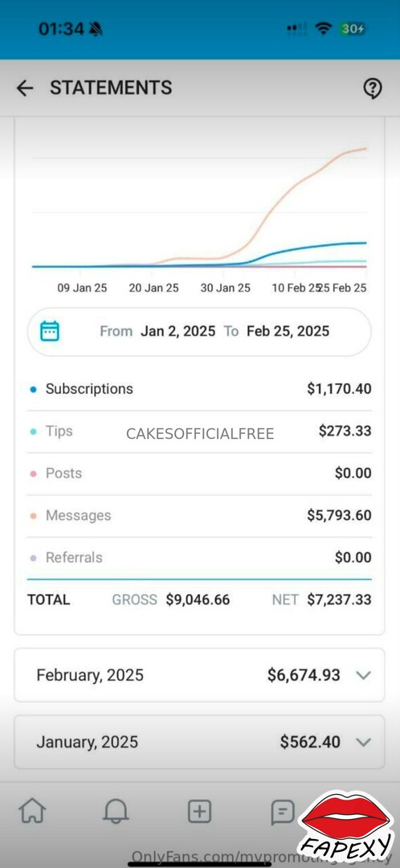400x868 pixels.
Task: Toggle the Tips series legend dot
Action: point(33,432)
